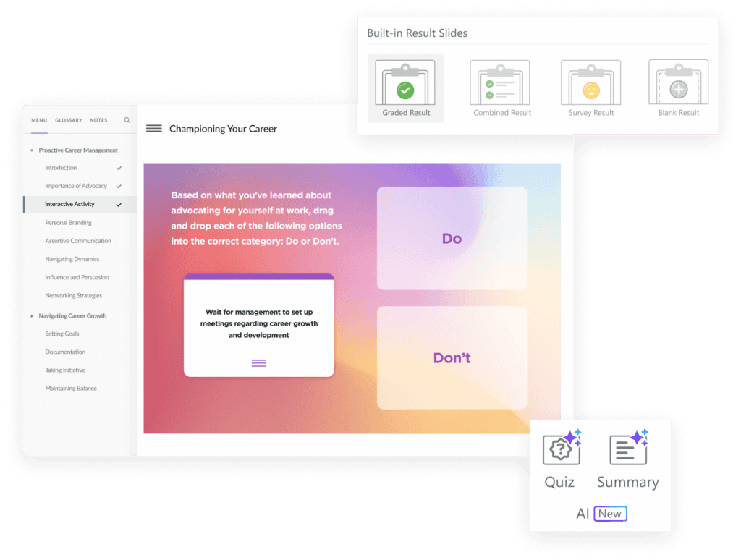Select the Survey Result slide icon

[x=590, y=82]
